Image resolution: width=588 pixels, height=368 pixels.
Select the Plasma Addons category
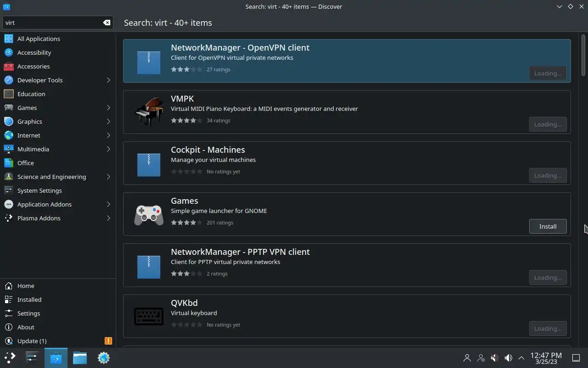[x=58, y=218]
